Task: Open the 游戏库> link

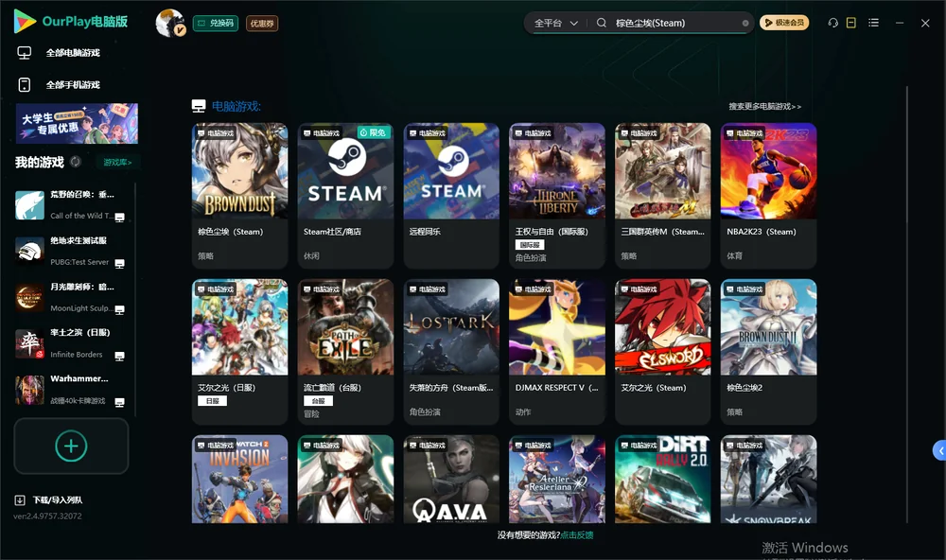Action: tap(117, 163)
